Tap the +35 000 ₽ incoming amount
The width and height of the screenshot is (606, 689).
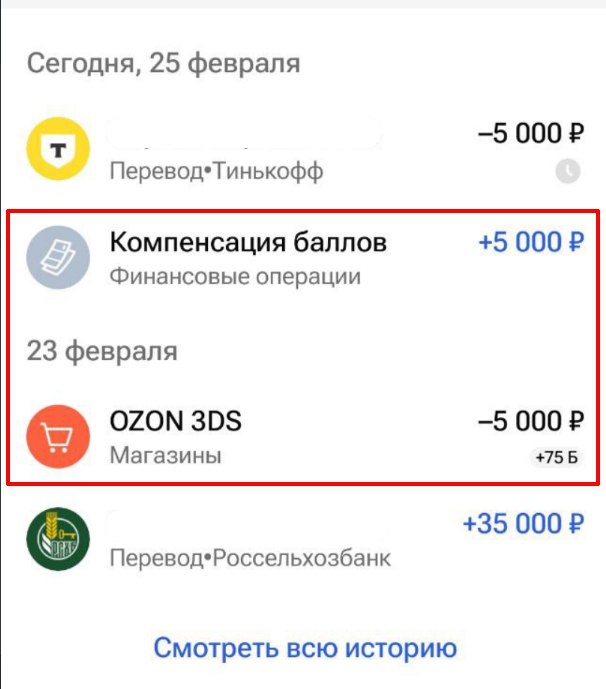pyautogui.click(x=523, y=523)
